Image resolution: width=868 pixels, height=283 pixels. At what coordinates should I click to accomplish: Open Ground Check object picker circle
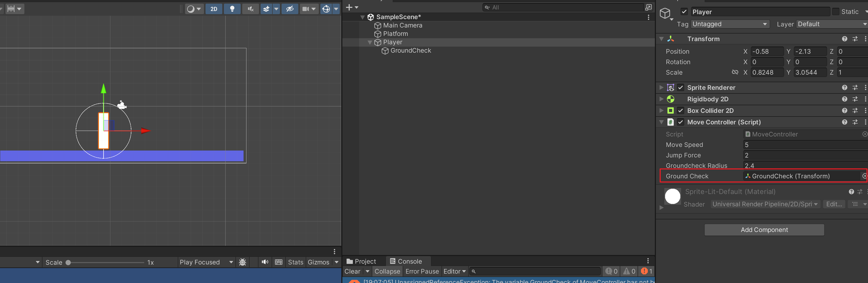tap(864, 176)
